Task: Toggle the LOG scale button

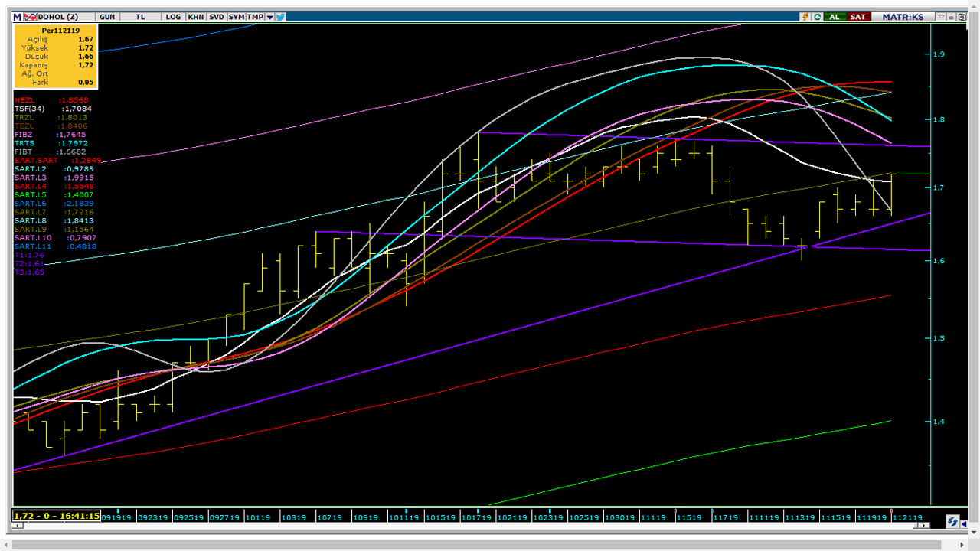Action: (174, 17)
